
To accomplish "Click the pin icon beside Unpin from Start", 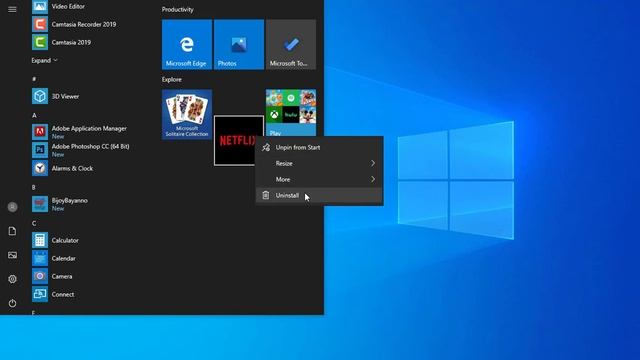I will click(x=266, y=147).
